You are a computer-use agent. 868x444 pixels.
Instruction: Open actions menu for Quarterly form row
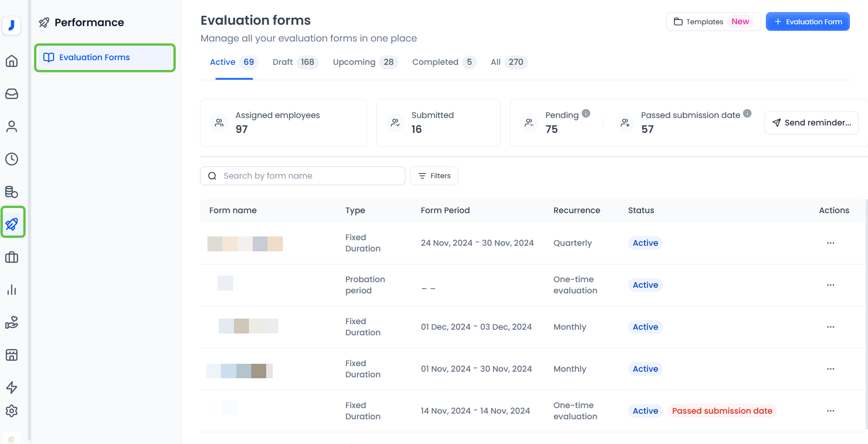pyautogui.click(x=830, y=243)
